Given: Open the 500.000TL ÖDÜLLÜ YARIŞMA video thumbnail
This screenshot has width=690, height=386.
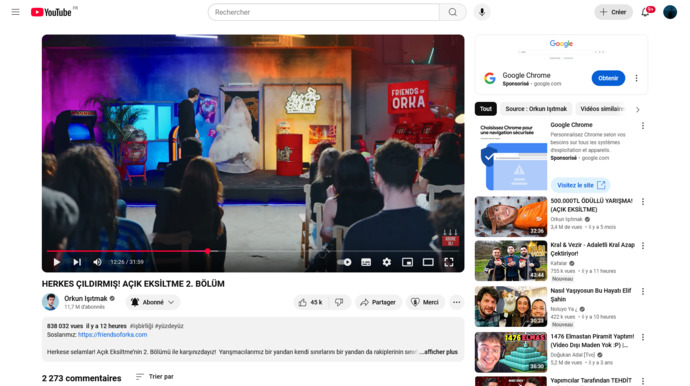Looking at the screenshot, I should (x=510, y=217).
